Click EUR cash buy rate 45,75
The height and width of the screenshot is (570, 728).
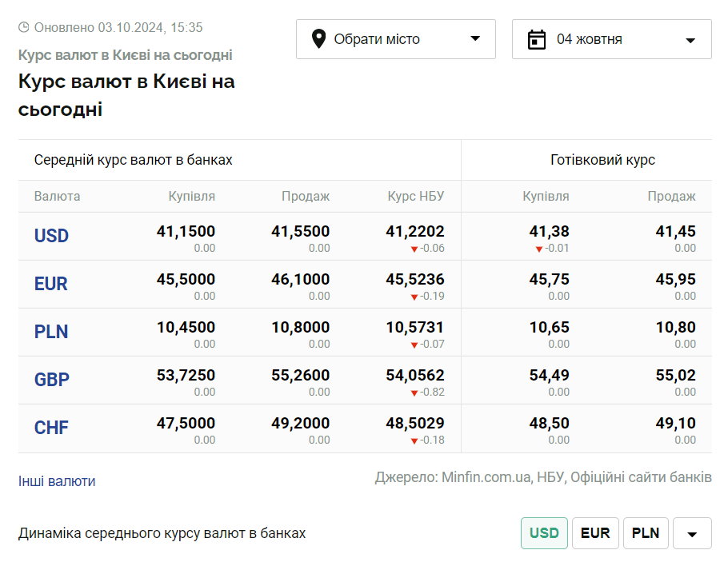(x=550, y=279)
